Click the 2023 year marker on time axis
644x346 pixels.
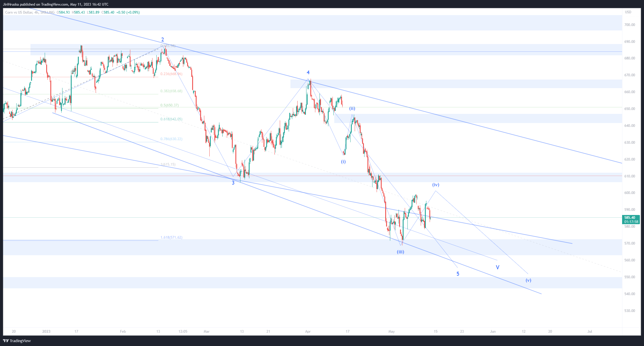[46, 332]
